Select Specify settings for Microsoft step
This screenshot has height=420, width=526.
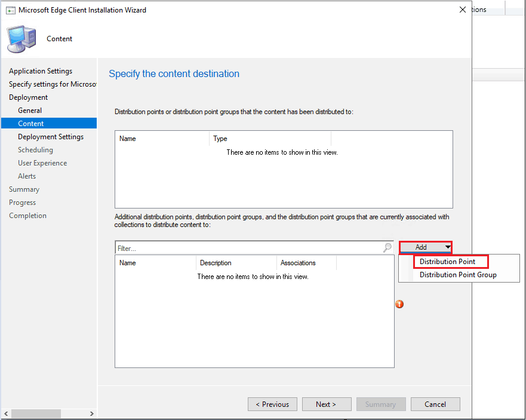click(x=53, y=84)
